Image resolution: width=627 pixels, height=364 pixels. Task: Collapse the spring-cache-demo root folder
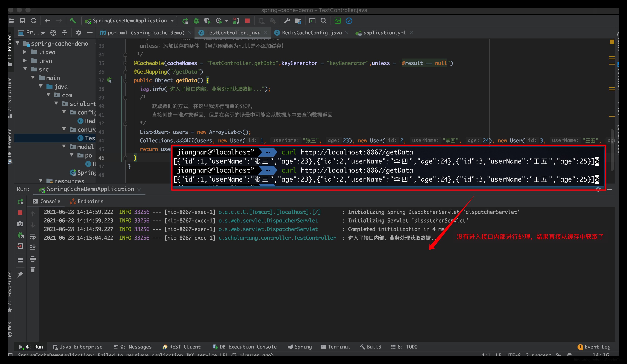[x=18, y=43]
